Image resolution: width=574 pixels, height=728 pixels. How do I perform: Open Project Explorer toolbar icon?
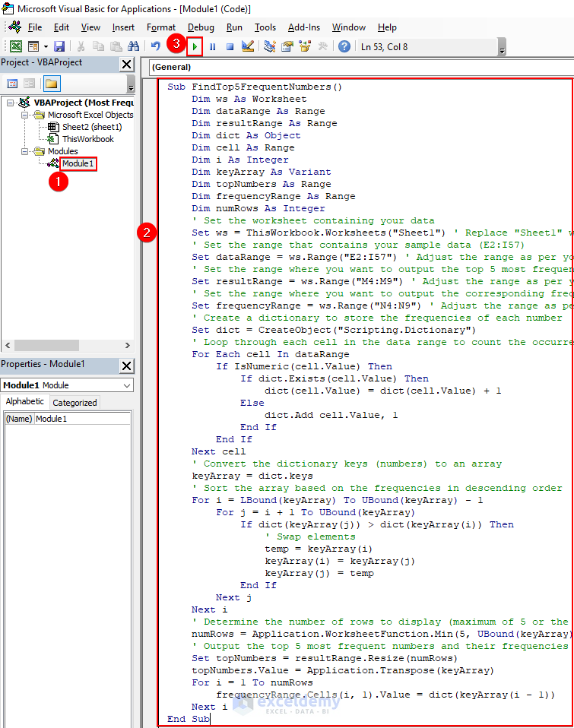[x=270, y=46]
